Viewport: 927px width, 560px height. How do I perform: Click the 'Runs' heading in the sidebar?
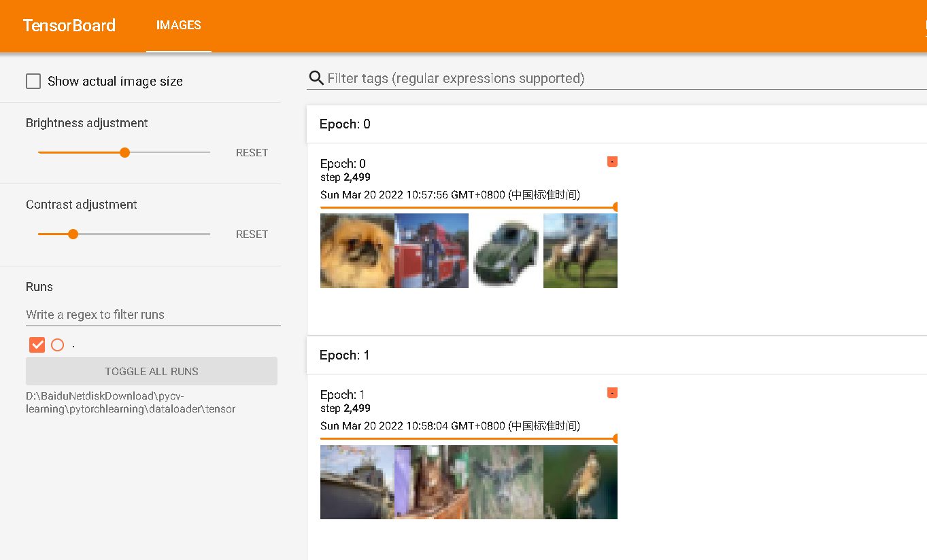point(39,287)
